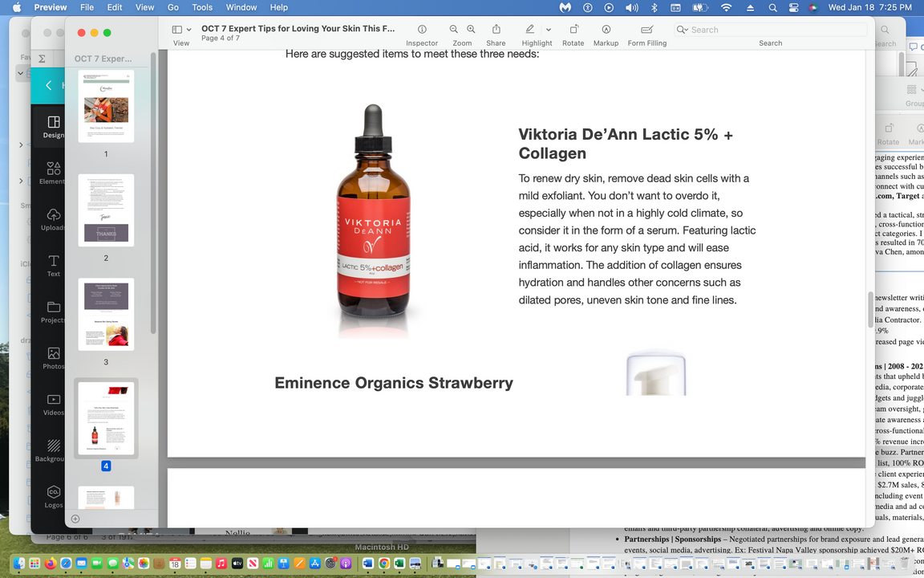Click in the Search field
Image resolution: width=924 pixels, height=578 pixels.
(x=770, y=30)
